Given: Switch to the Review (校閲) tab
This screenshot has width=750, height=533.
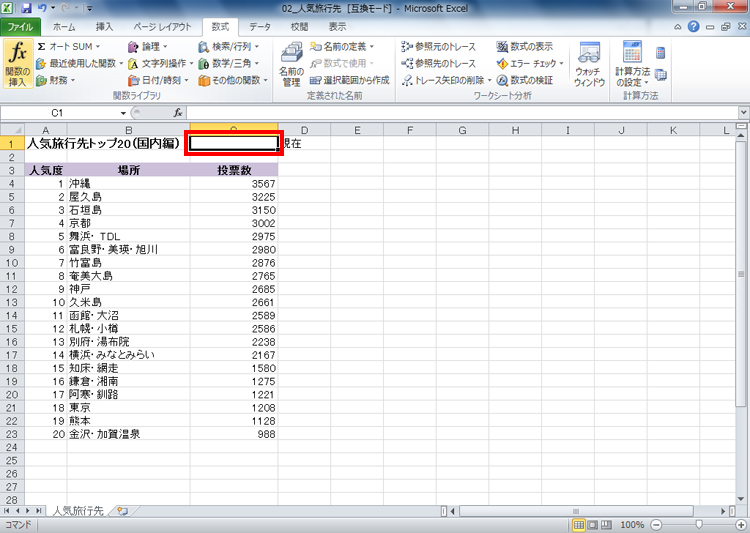Looking at the screenshot, I should (x=299, y=27).
